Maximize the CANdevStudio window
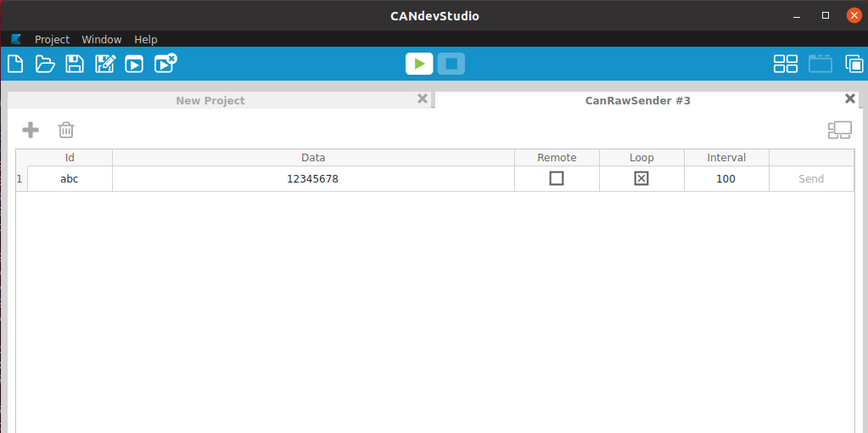Screen dimensions: 868x433 point(826,15)
